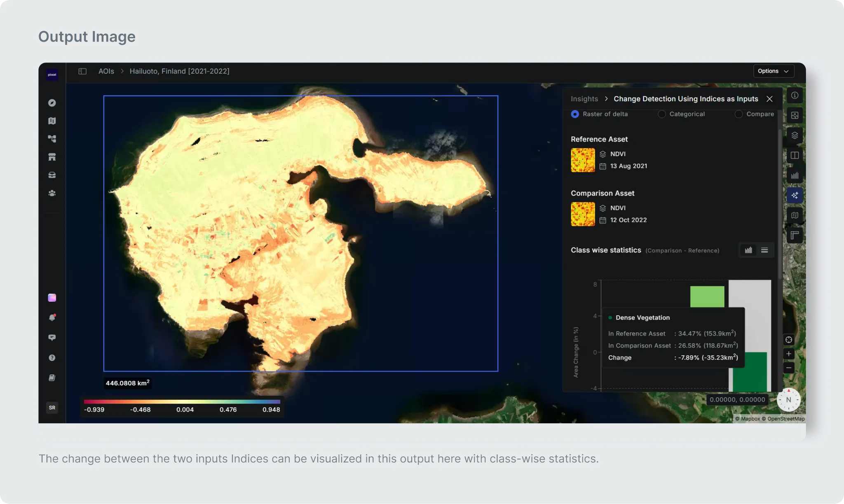Image resolution: width=844 pixels, height=504 pixels.
Task: Click the Change -7.89% tooltip row
Action: click(673, 357)
